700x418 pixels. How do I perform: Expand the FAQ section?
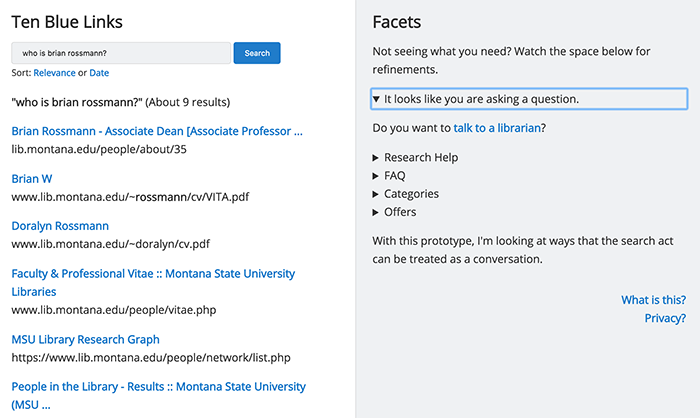click(395, 176)
